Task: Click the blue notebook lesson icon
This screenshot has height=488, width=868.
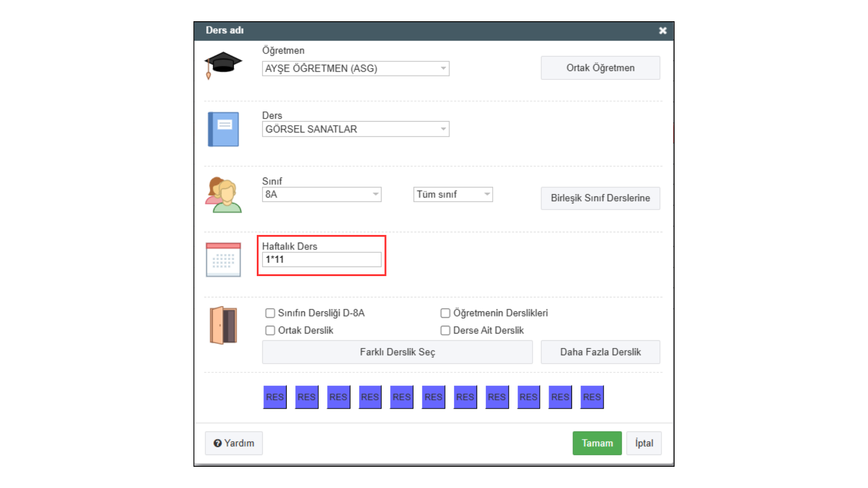Action: click(223, 129)
